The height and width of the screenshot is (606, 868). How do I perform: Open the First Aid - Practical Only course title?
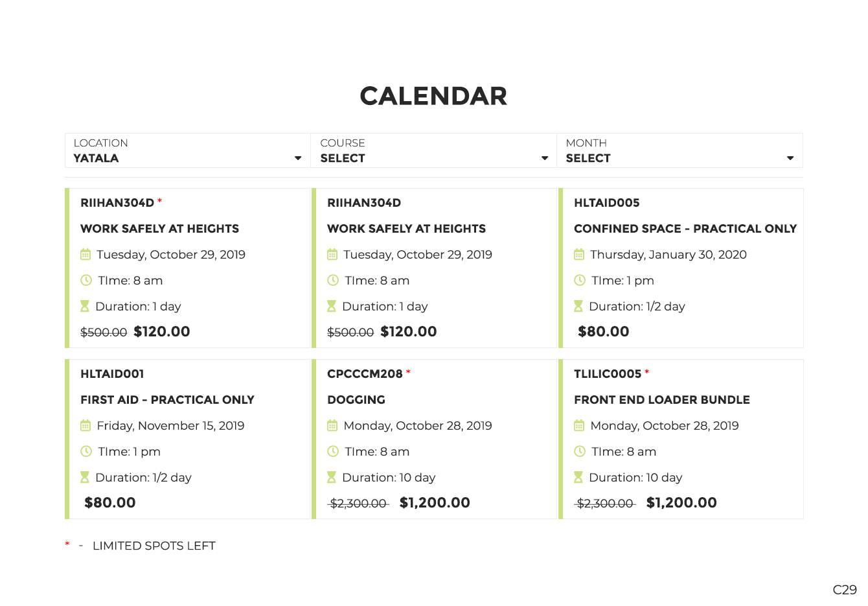click(167, 400)
